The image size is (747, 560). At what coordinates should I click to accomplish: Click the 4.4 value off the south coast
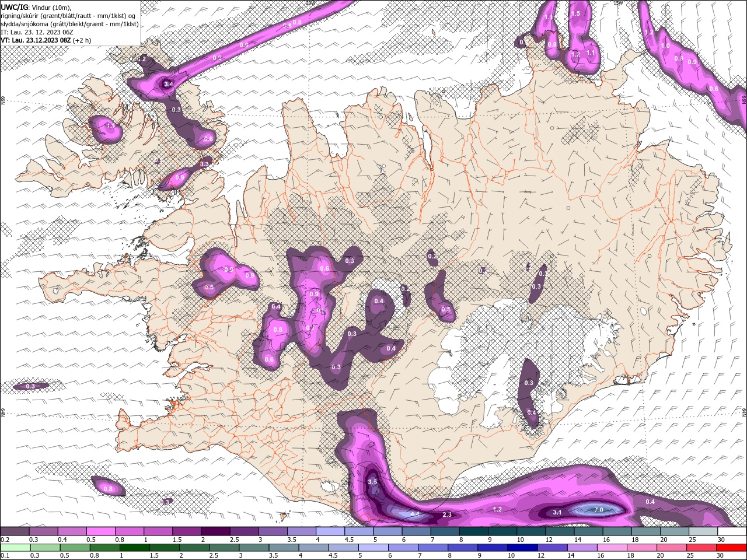415,514
